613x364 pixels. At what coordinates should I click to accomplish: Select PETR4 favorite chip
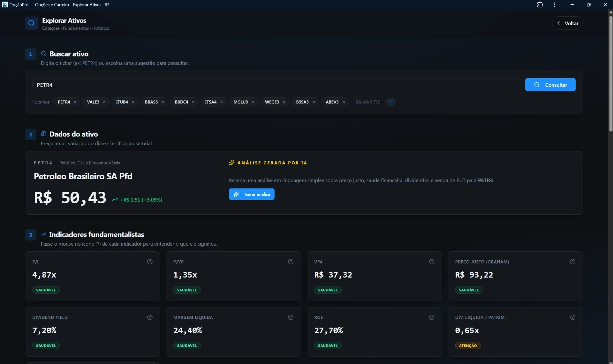click(64, 102)
